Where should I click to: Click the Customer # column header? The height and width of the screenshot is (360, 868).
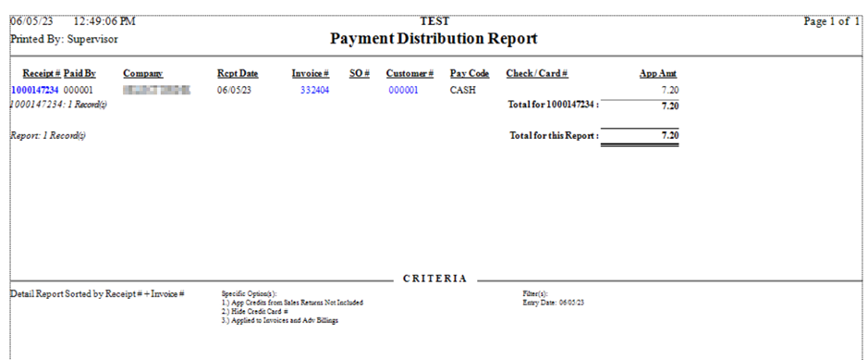[x=410, y=74]
